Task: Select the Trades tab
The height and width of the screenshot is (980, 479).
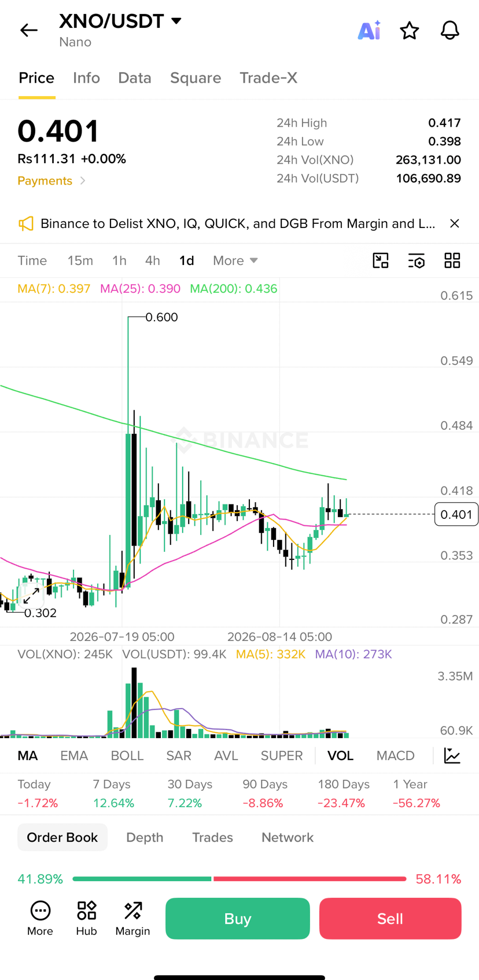Action: point(212,837)
